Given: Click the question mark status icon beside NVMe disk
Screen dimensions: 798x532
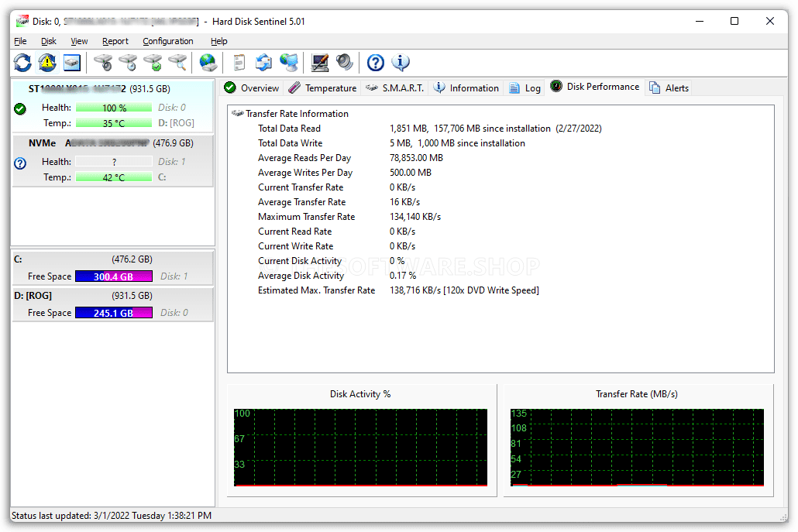Looking at the screenshot, I should point(20,163).
